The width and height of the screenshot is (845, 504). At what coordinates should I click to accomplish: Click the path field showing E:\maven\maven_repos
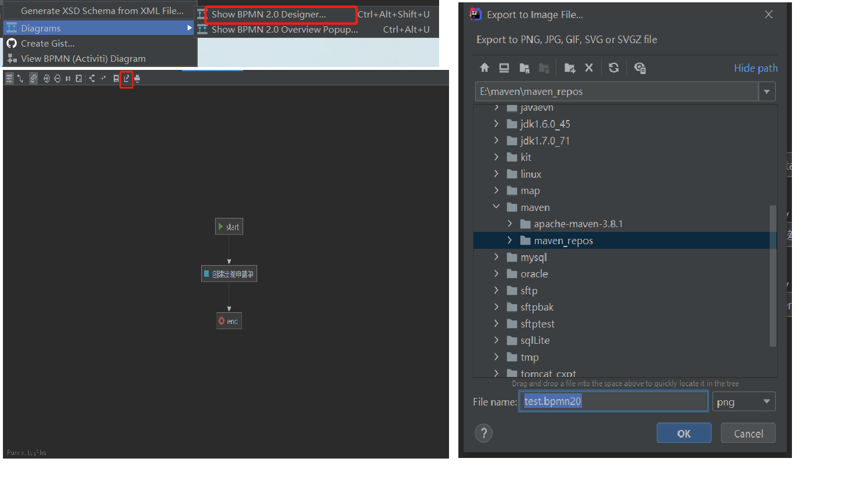(x=616, y=91)
